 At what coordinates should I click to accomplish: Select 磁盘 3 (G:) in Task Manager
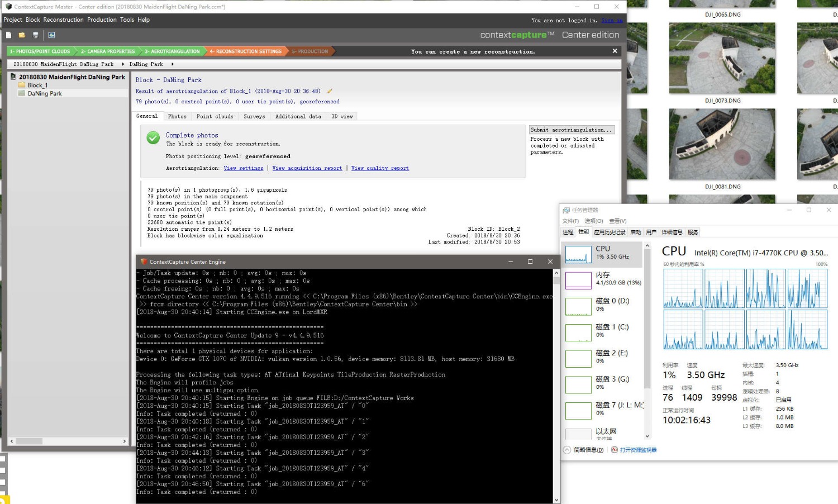pyautogui.click(x=603, y=384)
